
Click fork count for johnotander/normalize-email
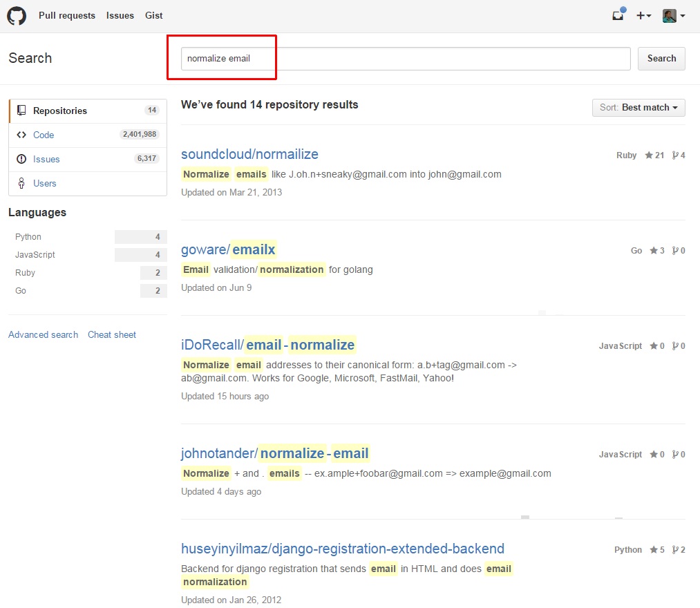tap(679, 455)
